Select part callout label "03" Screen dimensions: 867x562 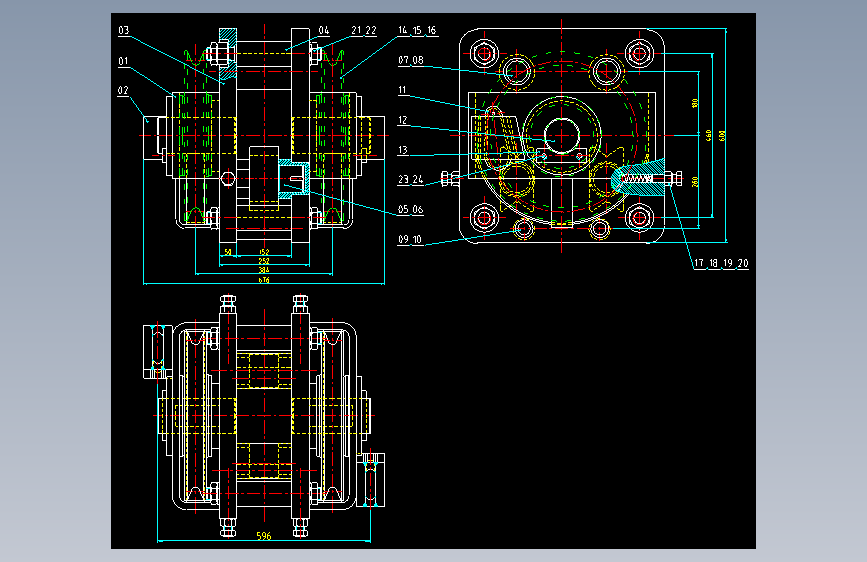click(124, 30)
